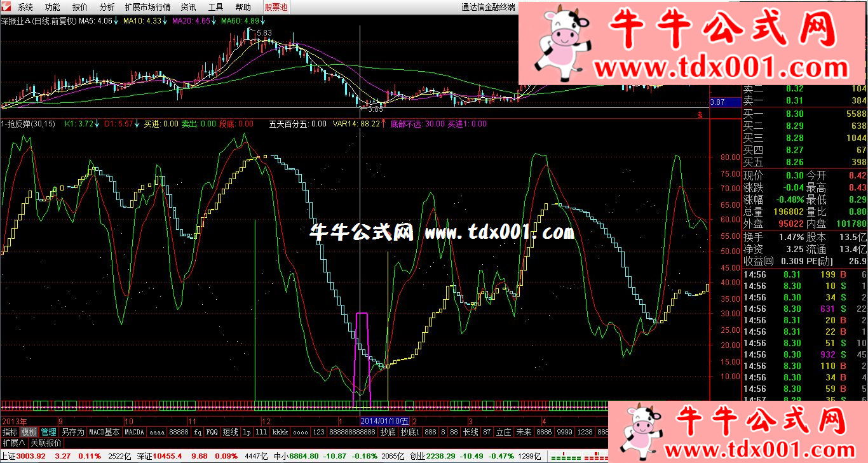Click the 底部不远: 30.00 label

(x=417, y=124)
